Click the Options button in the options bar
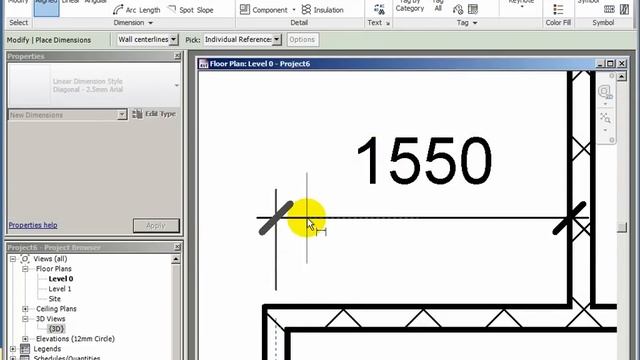 [302, 40]
